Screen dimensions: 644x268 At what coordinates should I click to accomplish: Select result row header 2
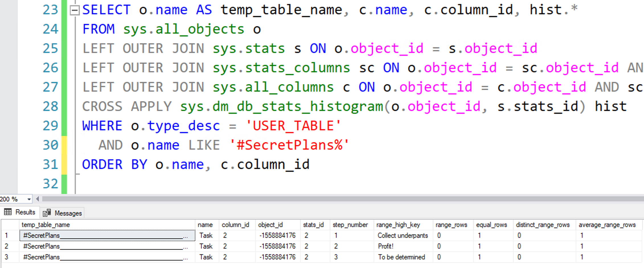[10, 246]
